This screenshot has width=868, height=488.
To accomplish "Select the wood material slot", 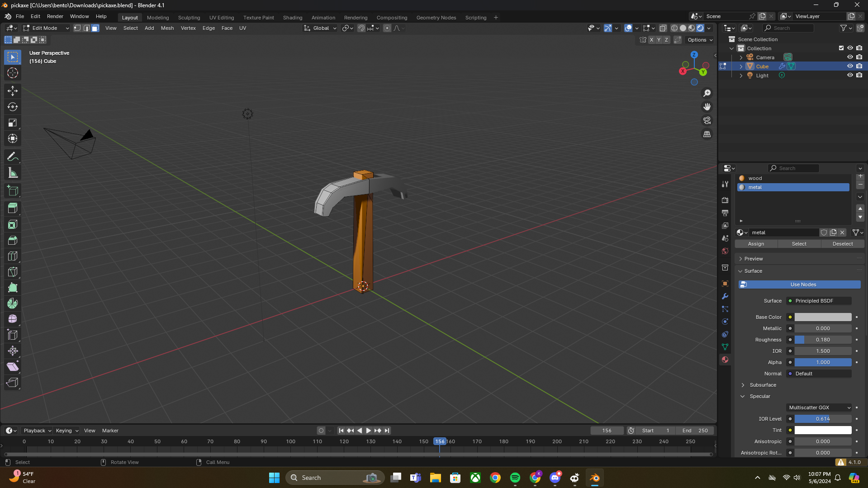I will (793, 178).
